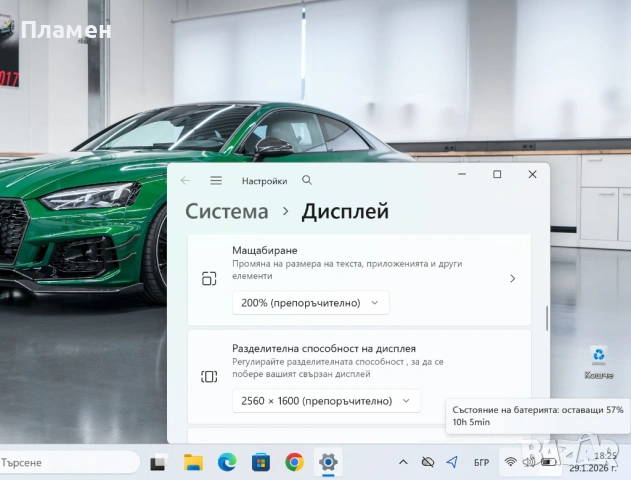Expand the Мащабиране row chevron
The height and width of the screenshot is (480, 631).
(512, 278)
